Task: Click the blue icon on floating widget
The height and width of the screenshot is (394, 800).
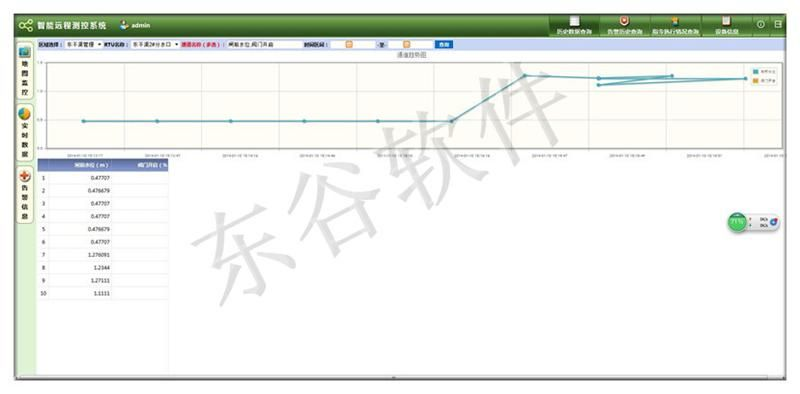Action: (x=773, y=222)
